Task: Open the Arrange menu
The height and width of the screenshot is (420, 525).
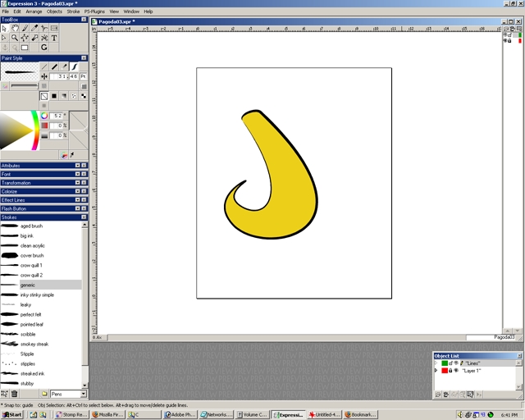Action: click(34, 11)
